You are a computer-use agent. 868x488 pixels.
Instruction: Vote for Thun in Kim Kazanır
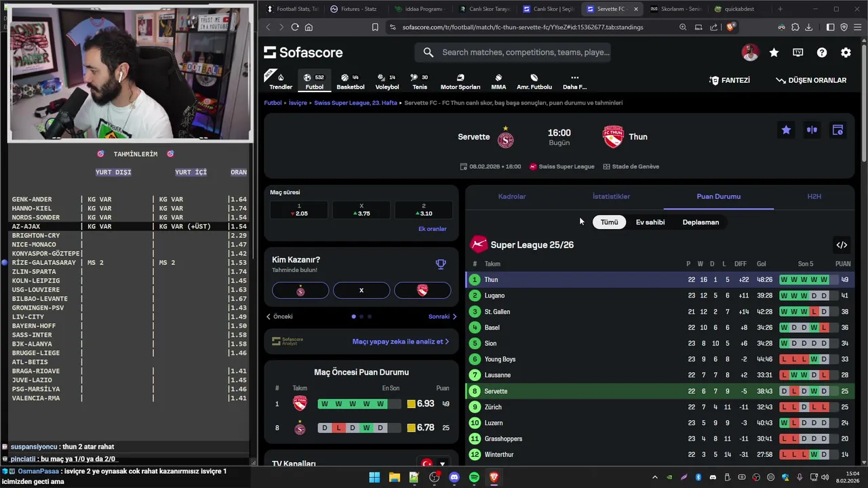(x=422, y=290)
